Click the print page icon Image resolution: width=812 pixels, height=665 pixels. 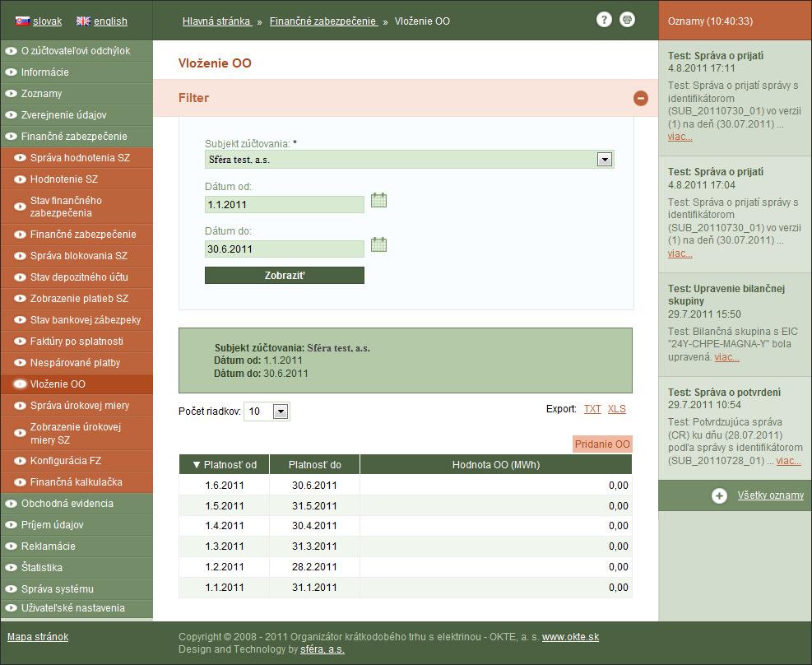[627, 20]
